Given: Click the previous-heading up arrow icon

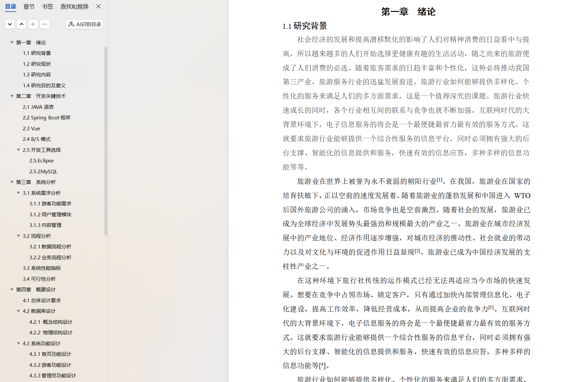Looking at the screenshot, I should point(21,24).
